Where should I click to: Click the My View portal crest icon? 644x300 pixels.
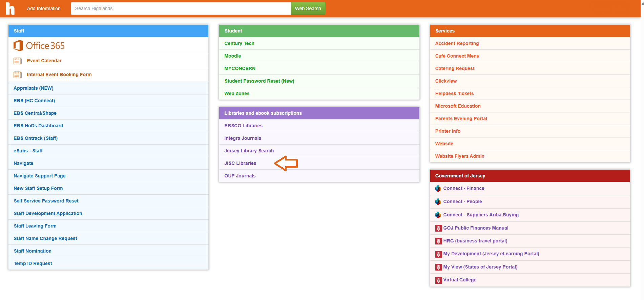pos(438,267)
